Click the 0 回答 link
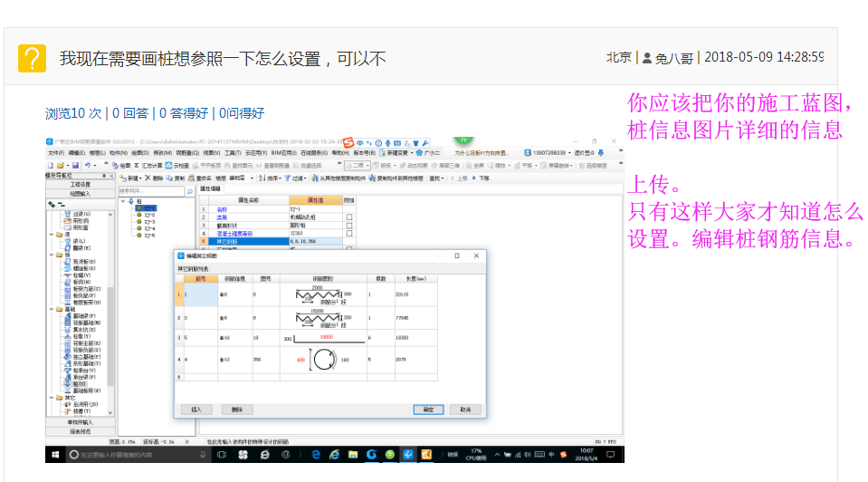 pyautogui.click(x=130, y=113)
